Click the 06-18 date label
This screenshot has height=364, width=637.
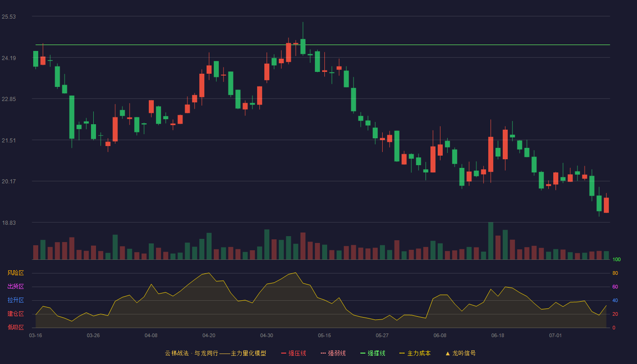click(498, 335)
